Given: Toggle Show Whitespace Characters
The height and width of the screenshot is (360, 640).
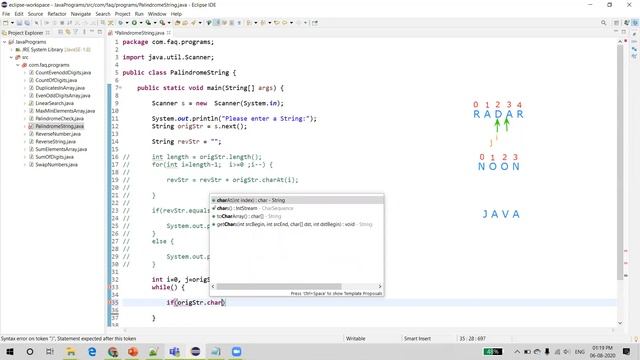Looking at the screenshot, I should click(239, 23).
